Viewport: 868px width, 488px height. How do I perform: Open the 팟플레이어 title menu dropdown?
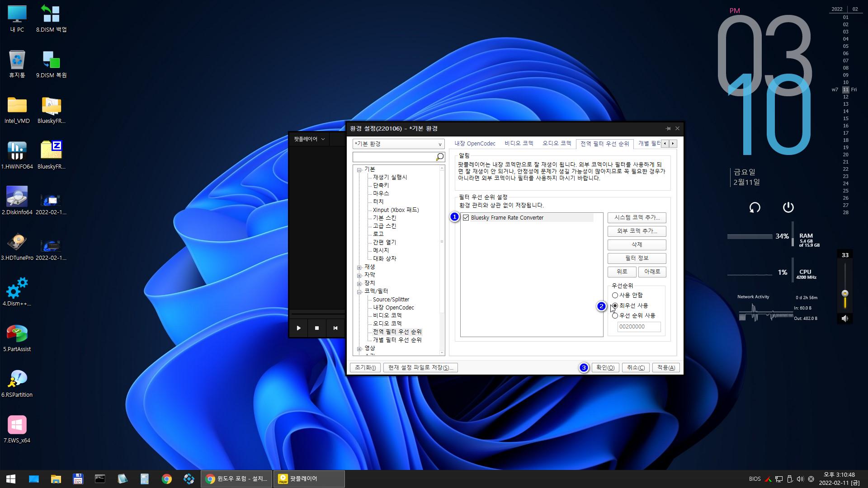[309, 139]
